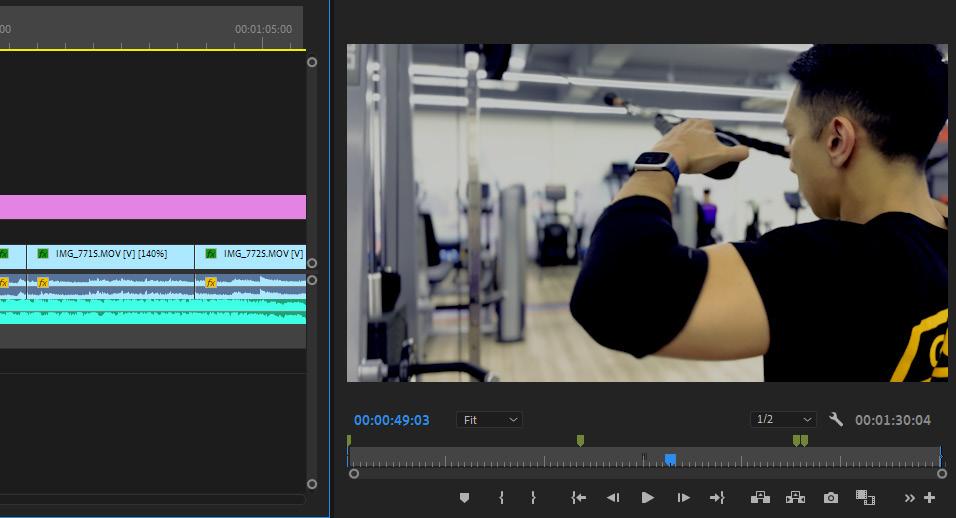Click the timeline horizontal scrollbar at bottom
This screenshot has width=956, height=518.
click(152, 499)
